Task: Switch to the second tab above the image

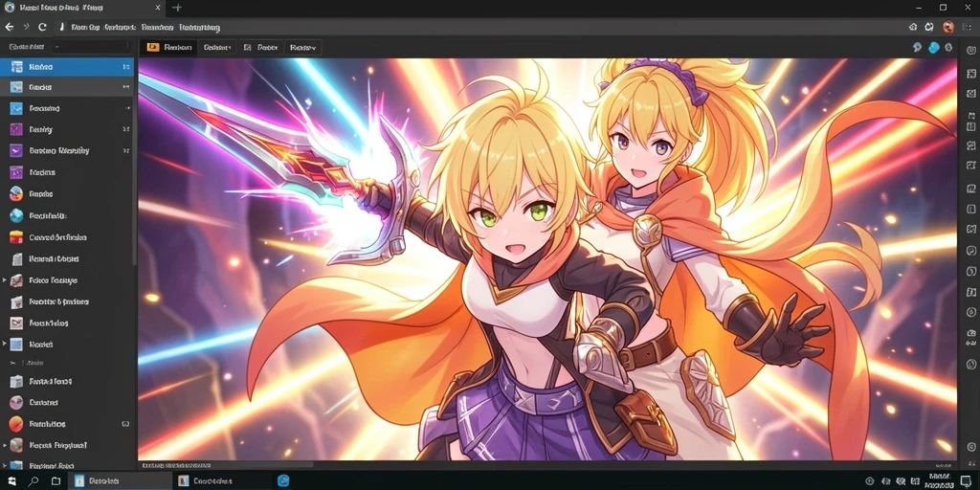Action: 217,47
